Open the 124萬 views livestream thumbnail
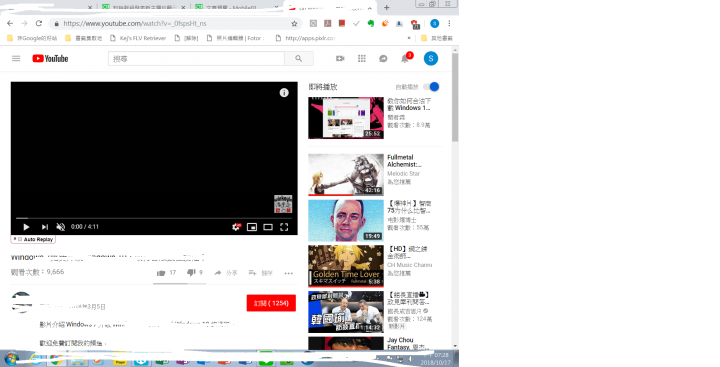This screenshot has height=367, width=720. click(x=346, y=312)
